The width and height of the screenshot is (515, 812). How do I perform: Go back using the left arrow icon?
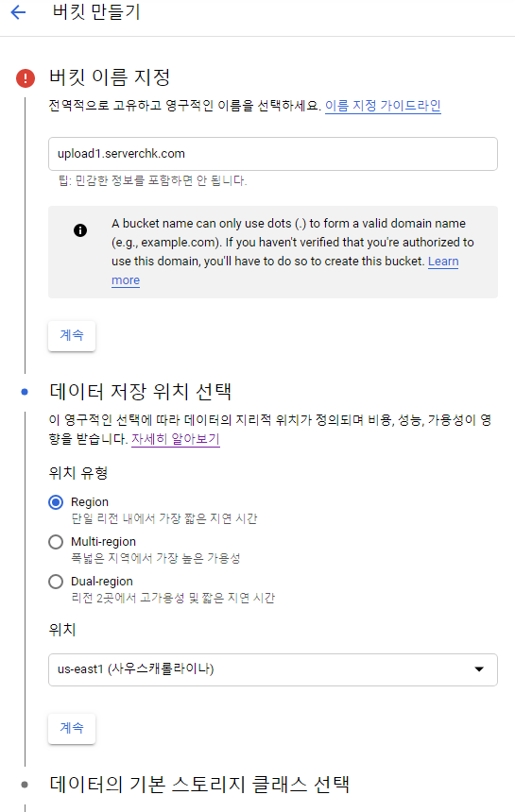coord(18,12)
